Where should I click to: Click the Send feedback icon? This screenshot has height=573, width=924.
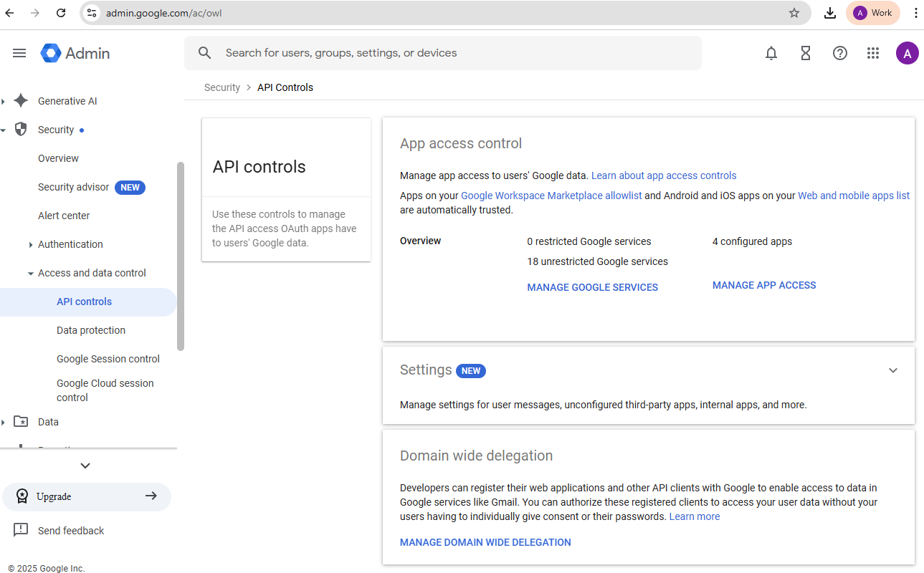21,531
